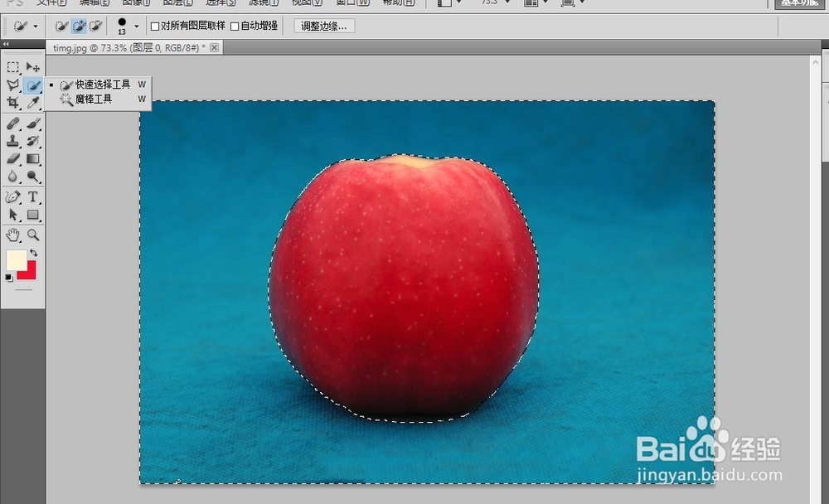Choose Subtract from Selection mode in options bar
The height and width of the screenshot is (504, 829).
[95, 26]
